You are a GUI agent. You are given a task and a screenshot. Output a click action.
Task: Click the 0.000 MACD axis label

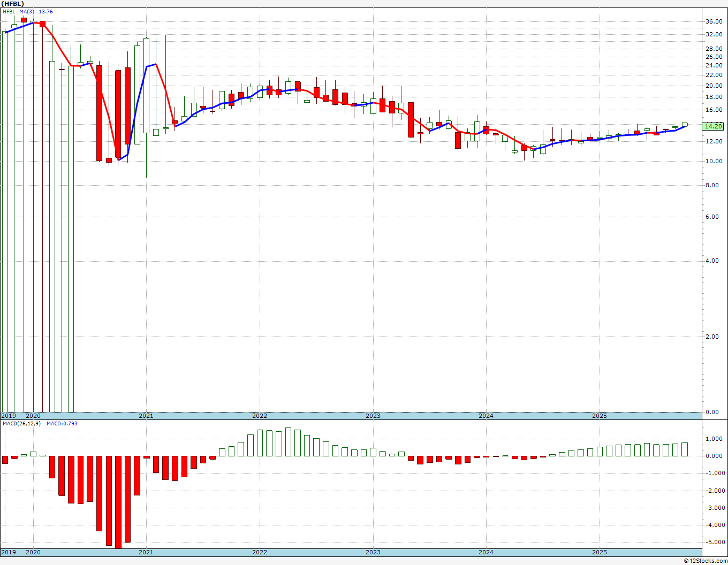[x=715, y=456]
